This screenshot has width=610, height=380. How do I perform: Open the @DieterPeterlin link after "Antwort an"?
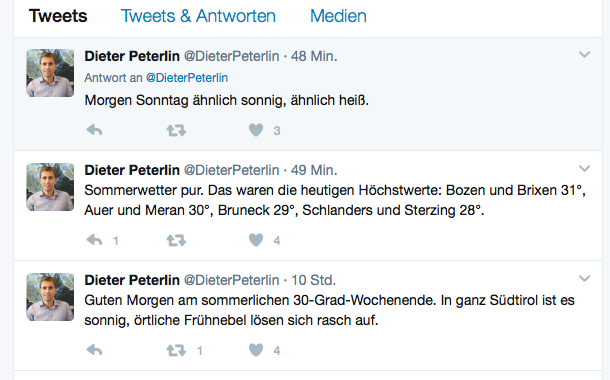(x=187, y=78)
